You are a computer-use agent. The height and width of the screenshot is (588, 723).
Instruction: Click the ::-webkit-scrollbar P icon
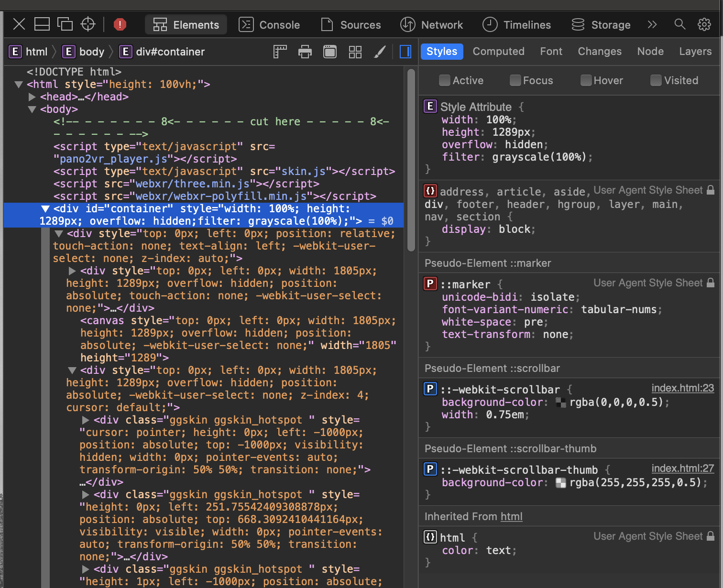(x=430, y=389)
